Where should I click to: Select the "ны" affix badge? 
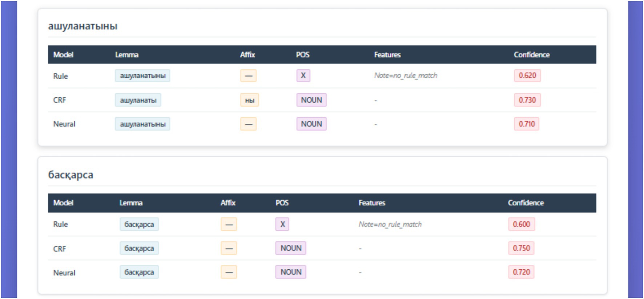pos(249,100)
